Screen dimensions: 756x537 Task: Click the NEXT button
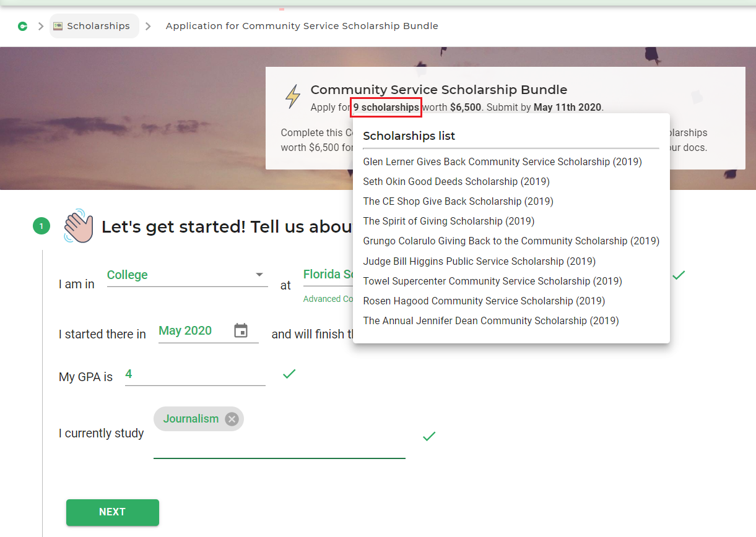113,512
